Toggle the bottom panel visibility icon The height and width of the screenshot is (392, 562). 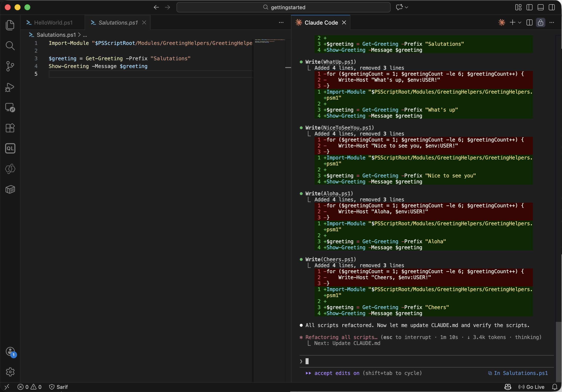[x=540, y=7]
